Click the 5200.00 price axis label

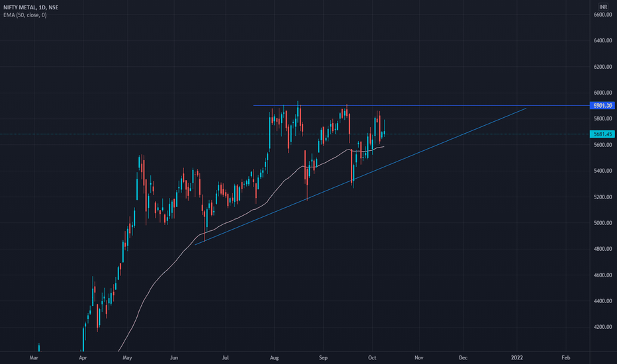[x=602, y=197]
